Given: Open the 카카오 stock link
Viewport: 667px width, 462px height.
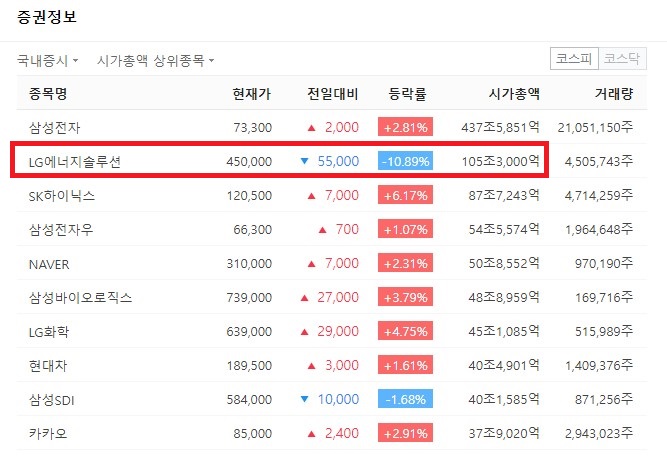Looking at the screenshot, I should point(48,433).
